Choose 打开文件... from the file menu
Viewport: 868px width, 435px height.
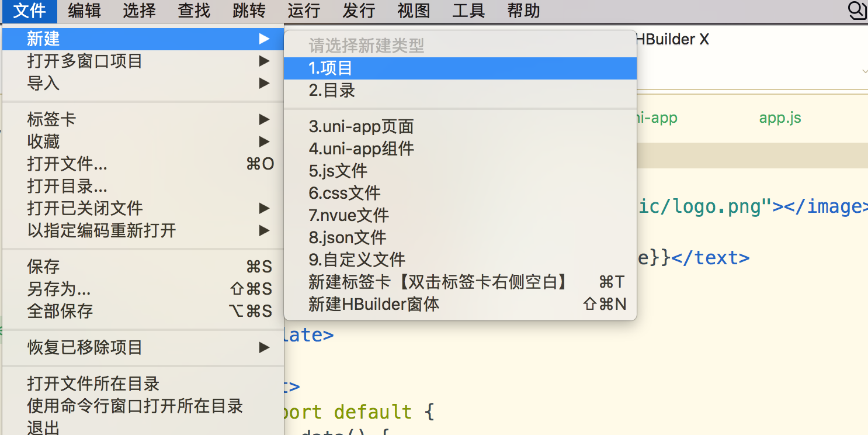tap(143, 164)
